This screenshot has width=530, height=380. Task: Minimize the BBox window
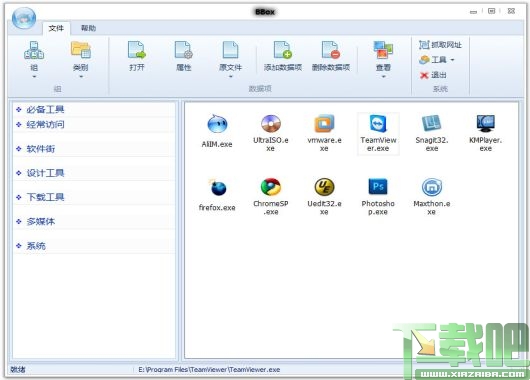[x=473, y=11]
